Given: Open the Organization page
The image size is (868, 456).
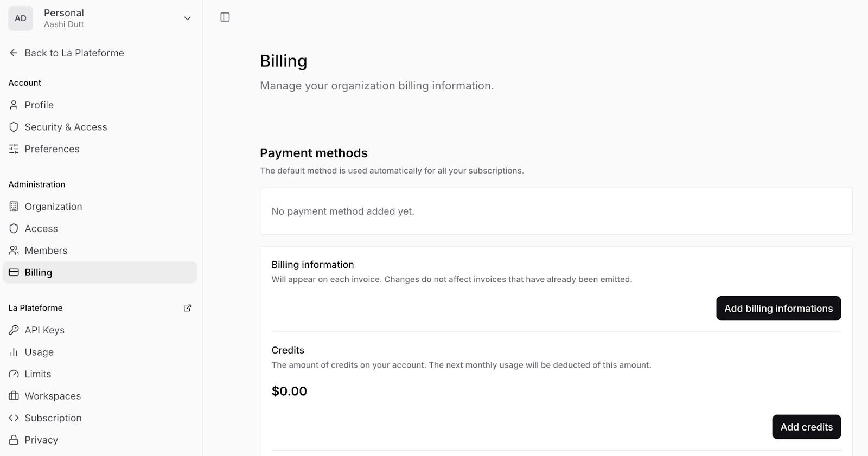Looking at the screenshot, I should [53, 207].
